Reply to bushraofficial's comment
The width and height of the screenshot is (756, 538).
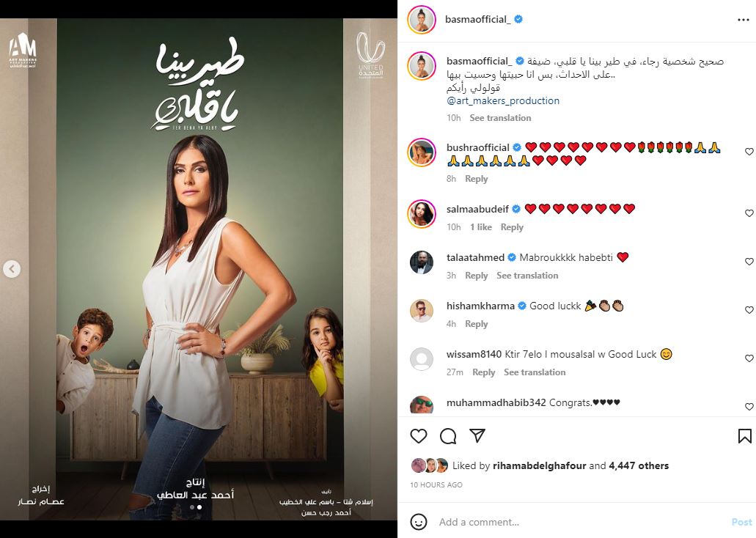point(477,178)
